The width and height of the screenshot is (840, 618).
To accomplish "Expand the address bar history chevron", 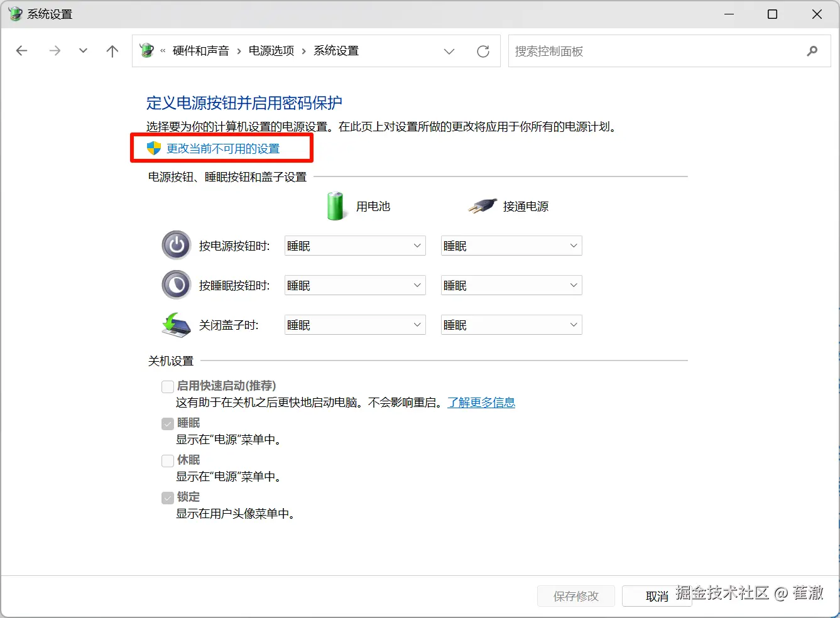I will pyautogui.click(x=449, y=51).
